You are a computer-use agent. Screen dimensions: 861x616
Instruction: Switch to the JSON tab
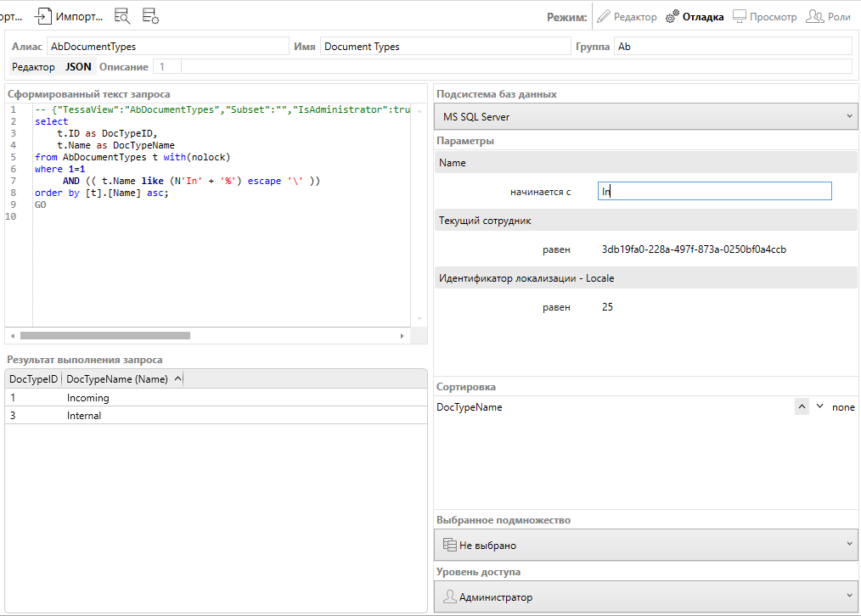click(78, 66)
